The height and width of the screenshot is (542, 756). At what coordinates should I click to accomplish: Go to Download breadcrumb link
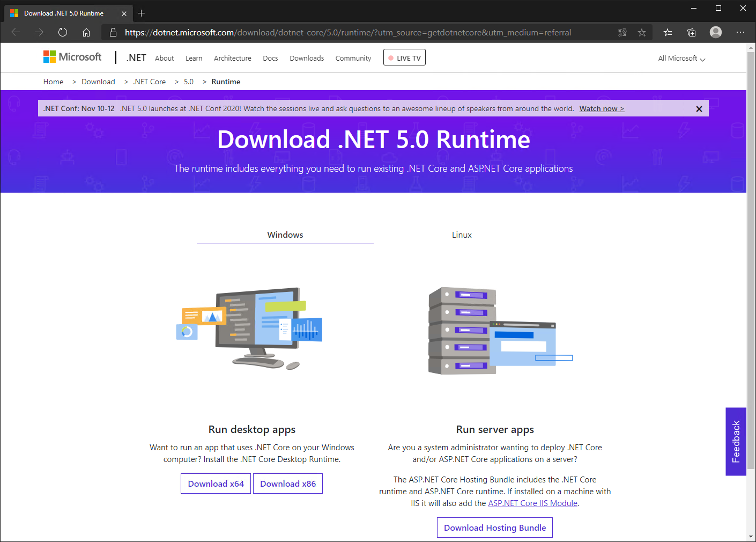98,82
